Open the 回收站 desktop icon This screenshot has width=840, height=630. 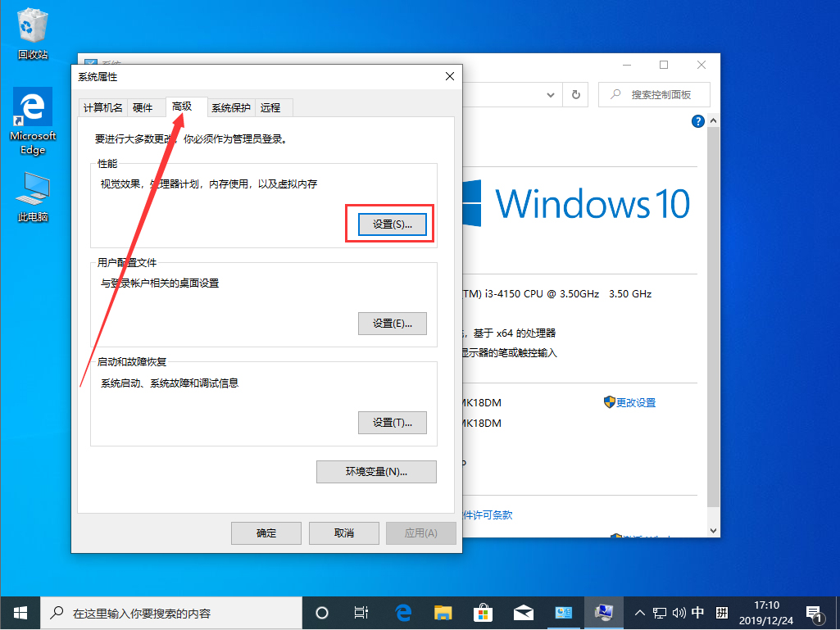tap(31, 25)
